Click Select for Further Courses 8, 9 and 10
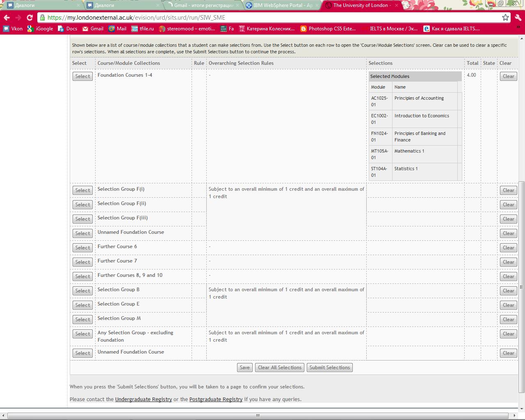The image size is (525, 420). click(x=82, y=276)
